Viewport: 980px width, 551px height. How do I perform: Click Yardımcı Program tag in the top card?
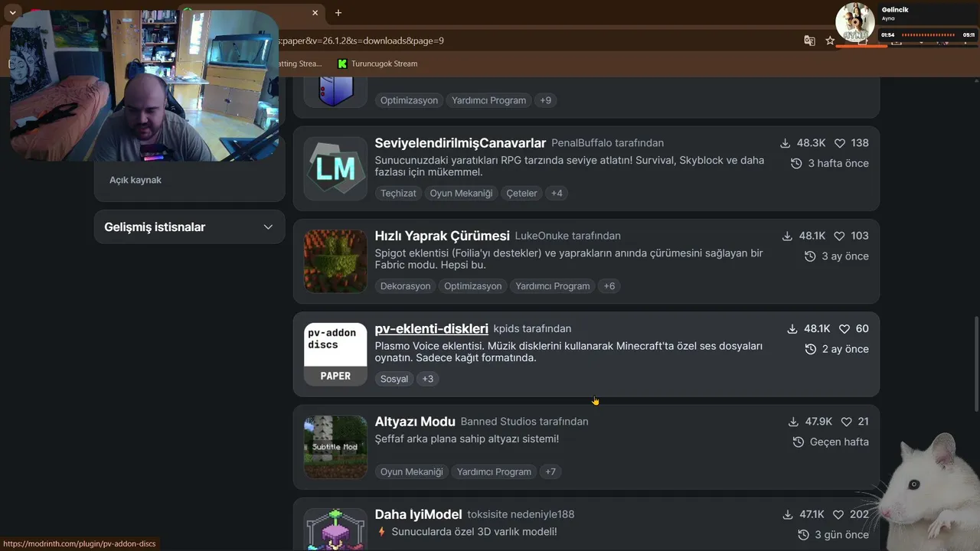(488, 100)
